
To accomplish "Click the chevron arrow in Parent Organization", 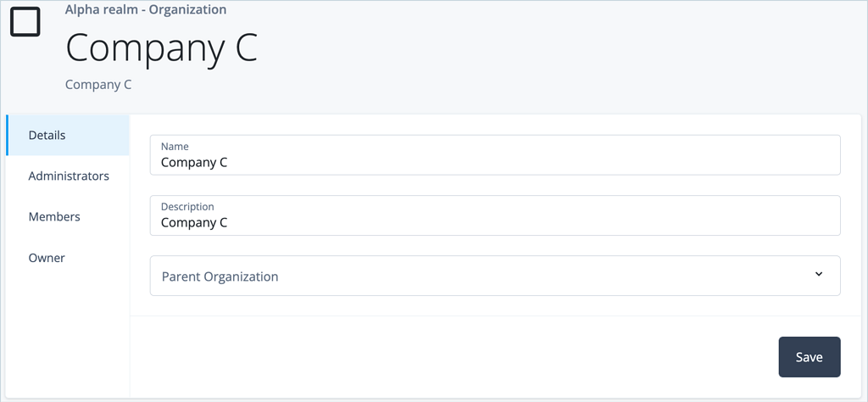I will click(x=819, y=274).
